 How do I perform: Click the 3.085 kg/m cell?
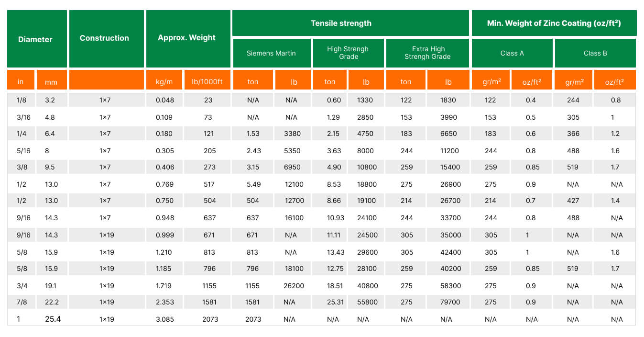165,319
